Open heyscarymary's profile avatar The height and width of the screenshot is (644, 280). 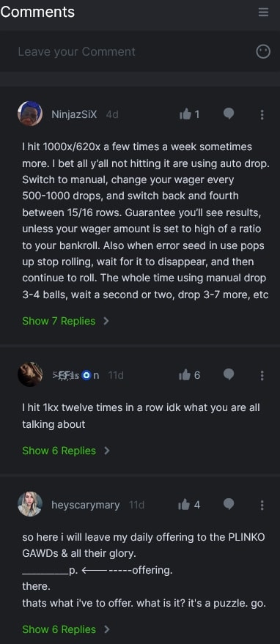pos(30,504)
